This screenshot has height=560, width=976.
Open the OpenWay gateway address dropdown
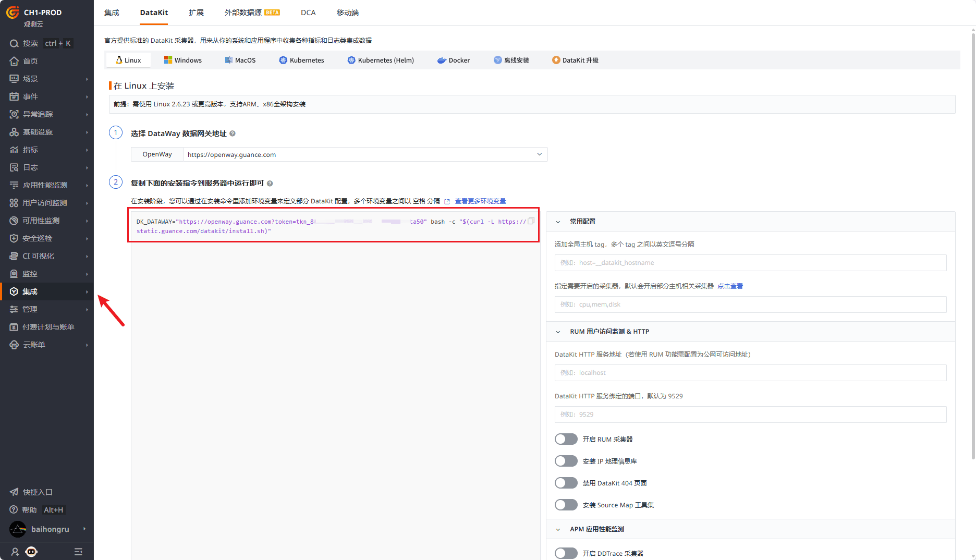click(539, 154)
